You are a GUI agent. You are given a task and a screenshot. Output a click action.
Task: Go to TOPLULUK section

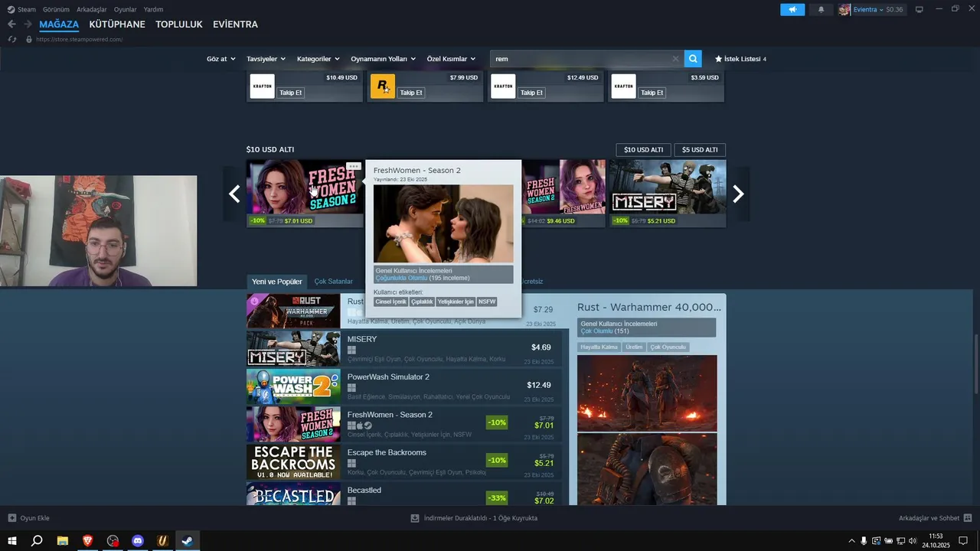(x=179, y=24)
